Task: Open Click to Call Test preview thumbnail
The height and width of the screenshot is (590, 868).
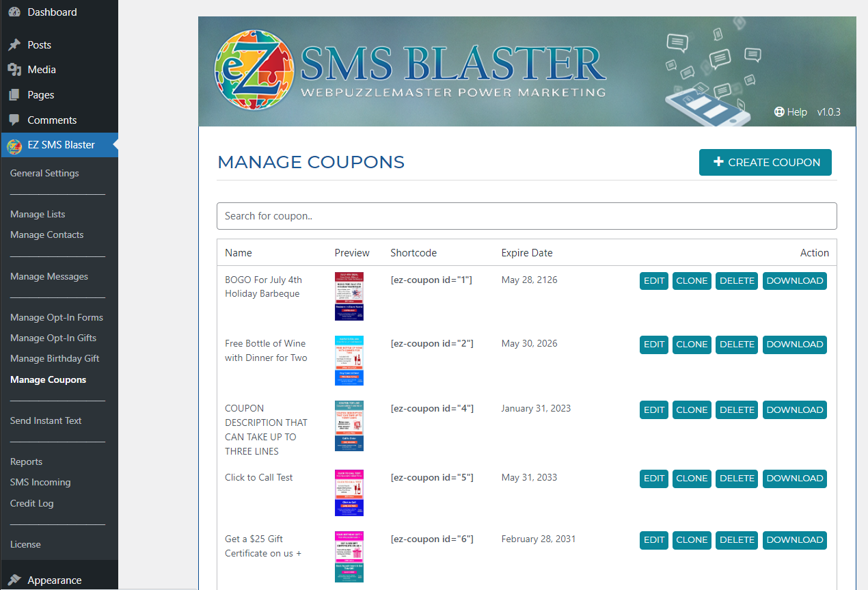Action: click(349, 493)
